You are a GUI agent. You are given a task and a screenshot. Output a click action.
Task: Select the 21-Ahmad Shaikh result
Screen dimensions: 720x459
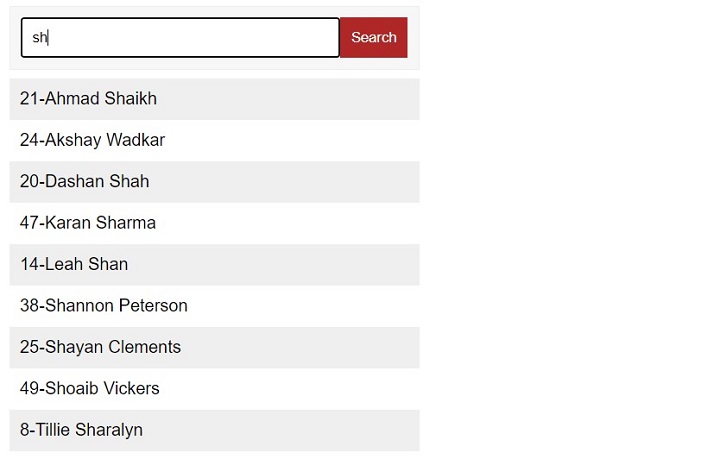(88, 99)
